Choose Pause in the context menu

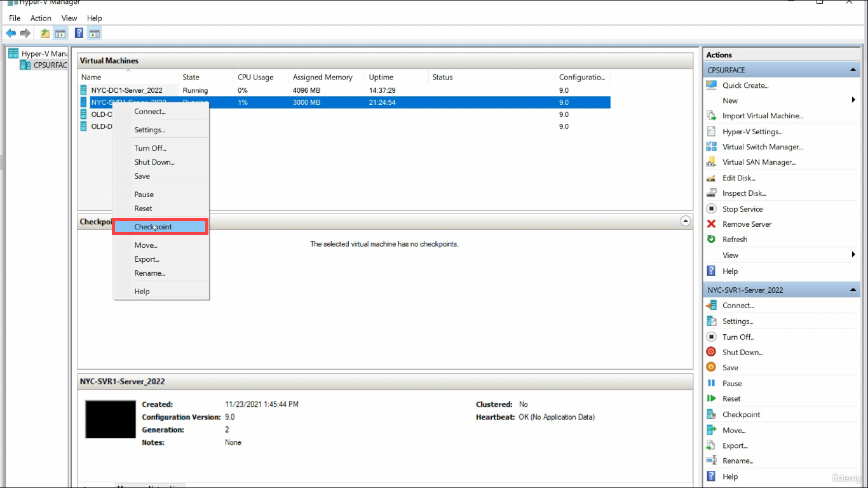(x=161, y=194)
